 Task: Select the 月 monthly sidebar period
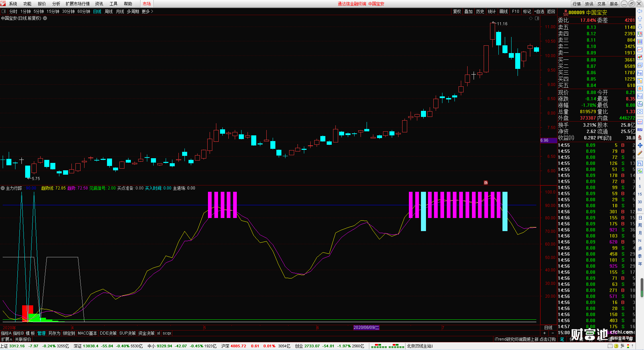tap(640, 233)
